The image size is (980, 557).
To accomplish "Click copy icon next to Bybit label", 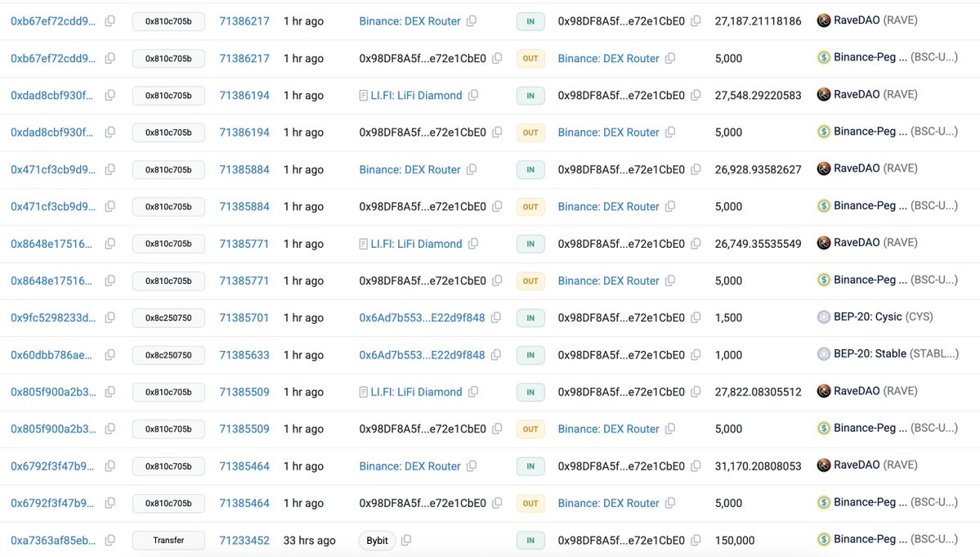I will [x=406, y=541].
